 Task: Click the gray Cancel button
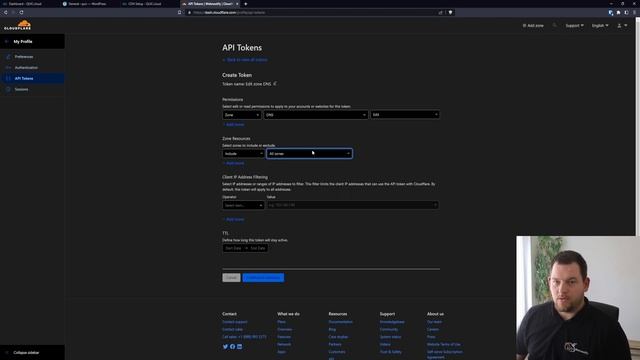point(231,278)
